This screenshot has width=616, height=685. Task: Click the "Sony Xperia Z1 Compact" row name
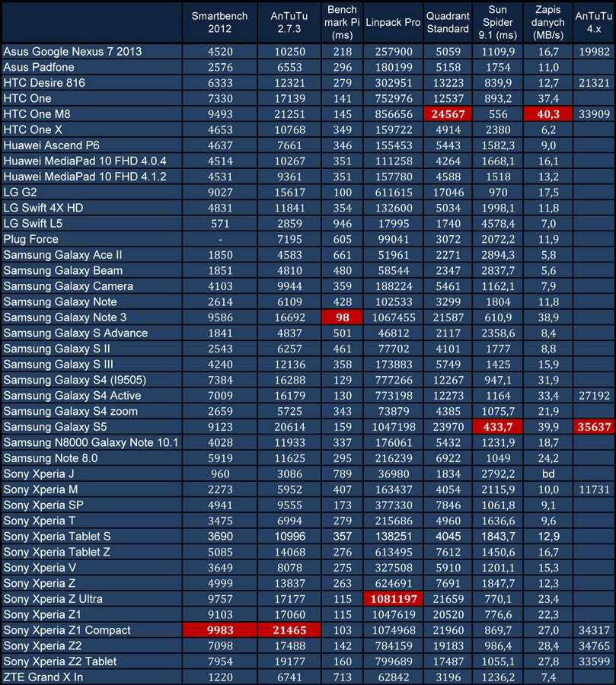tap(67, 630)
